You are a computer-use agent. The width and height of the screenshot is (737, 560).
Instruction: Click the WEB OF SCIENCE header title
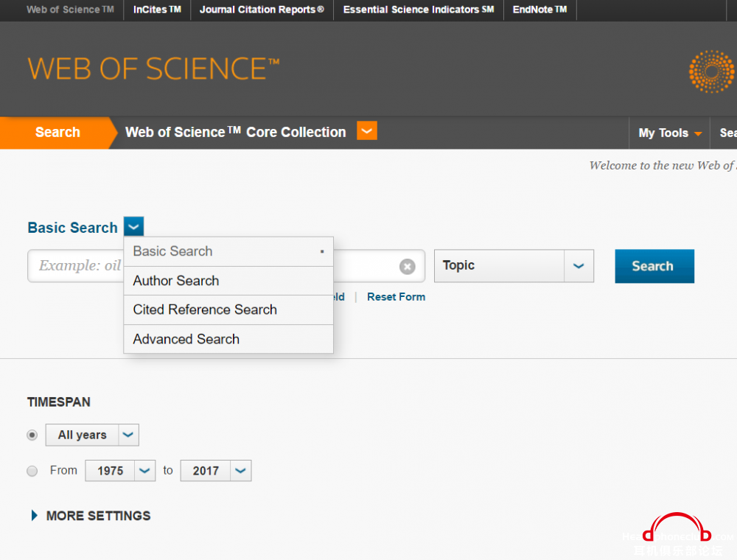154,69
